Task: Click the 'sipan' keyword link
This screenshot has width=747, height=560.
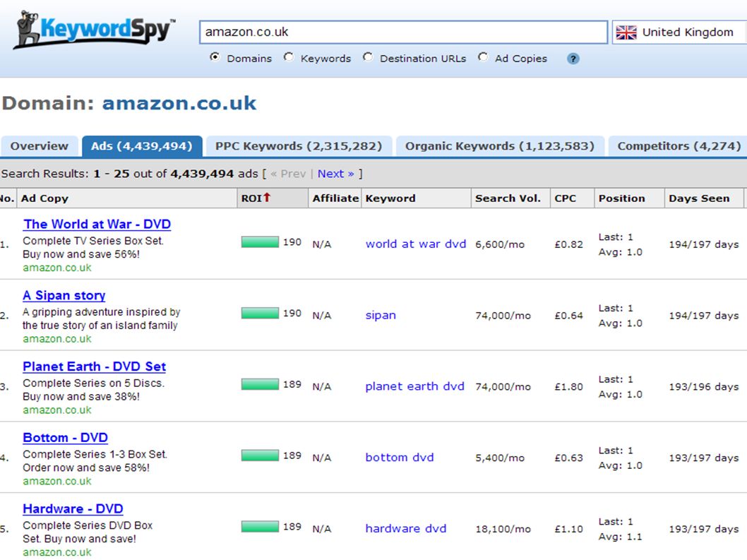Action: coord(381,315)
